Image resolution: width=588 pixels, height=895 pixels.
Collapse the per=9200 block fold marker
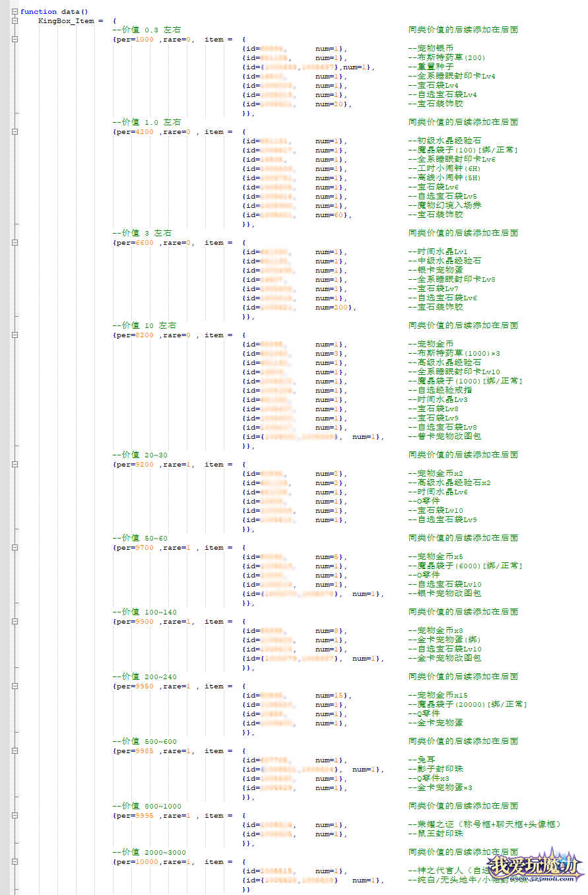(x=15, y=465)
